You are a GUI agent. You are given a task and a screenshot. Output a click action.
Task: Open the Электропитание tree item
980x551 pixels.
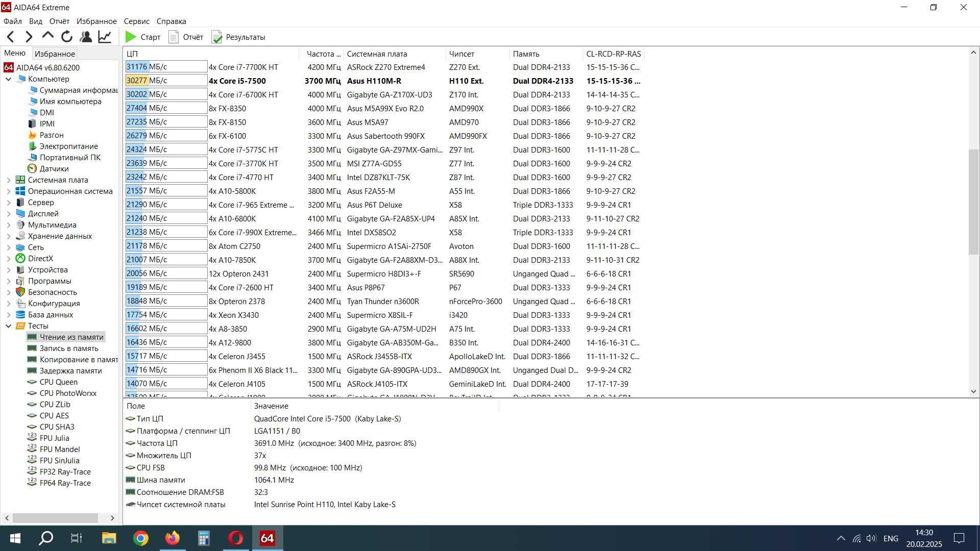63,146
